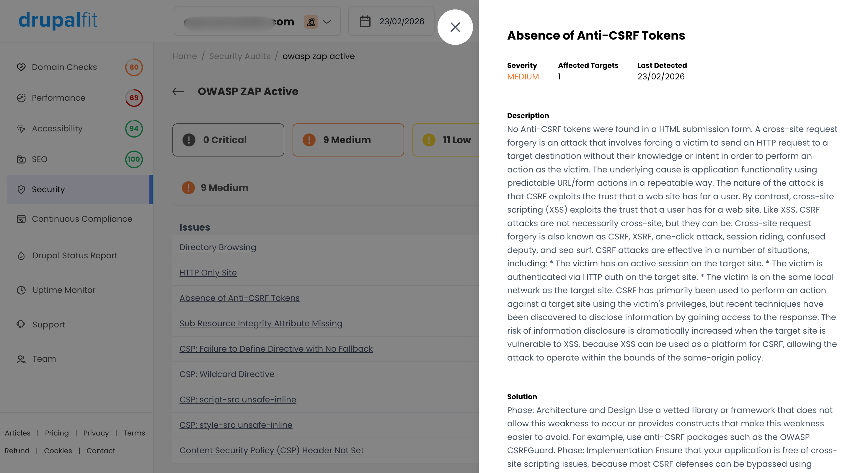Close the Anti-CSRF Tokens detail panel
This screenshot has width=868, height=473.
[455, 27]
